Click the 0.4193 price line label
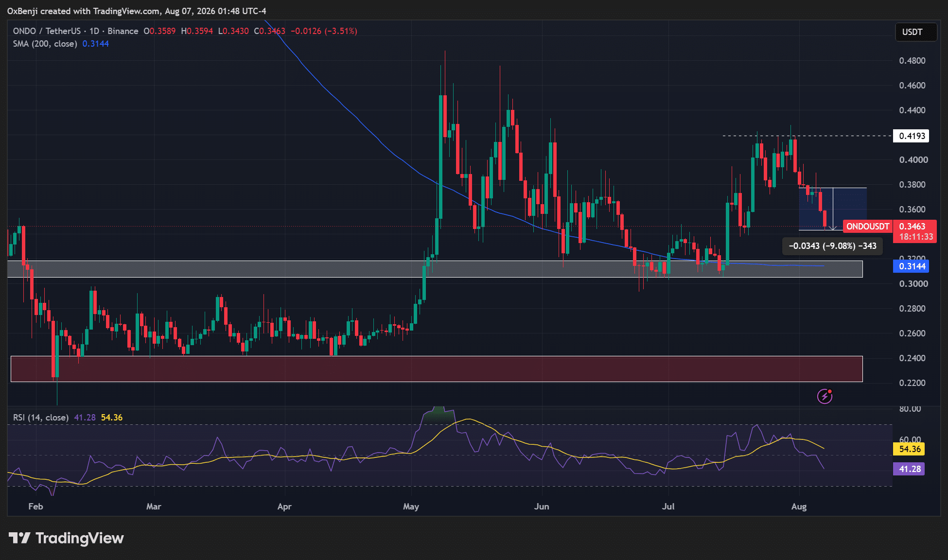This screenshot has width=948, height=560. (911, 136)
